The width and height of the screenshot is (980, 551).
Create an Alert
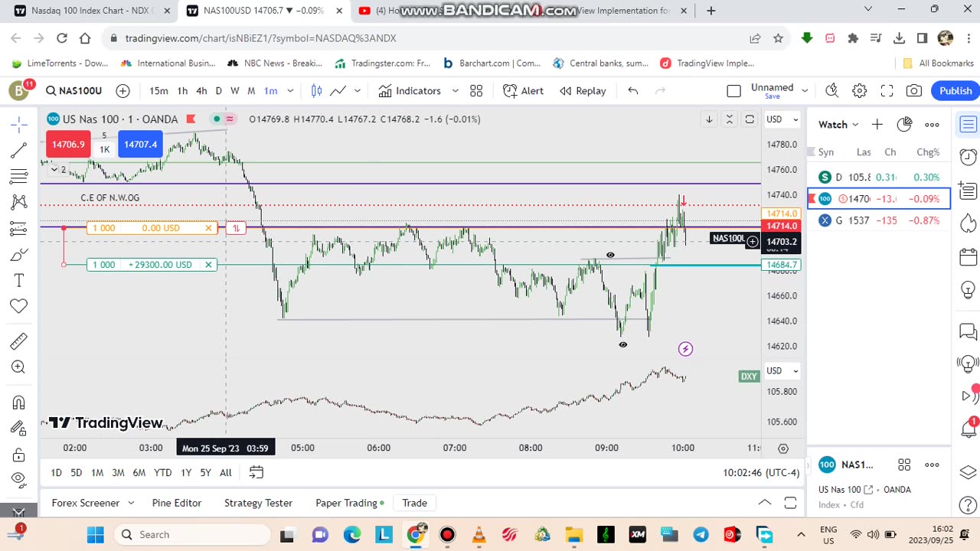coord(524,90)
